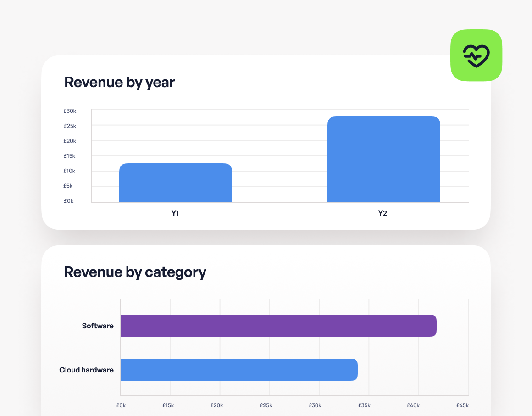Click the £0k x-axis label in category chart
Viewport: 532px width, 416px height.
(121, 405)
